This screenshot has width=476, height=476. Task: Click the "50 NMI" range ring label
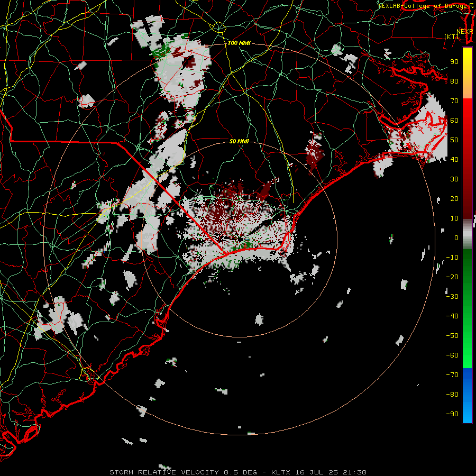[x=239, y=141]
